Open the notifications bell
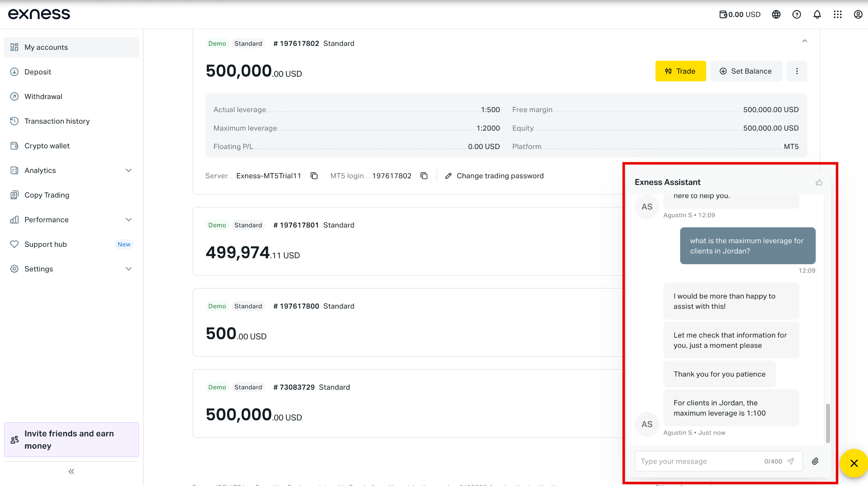The width and height of the screenshot is (868, 486). [817, 14]
